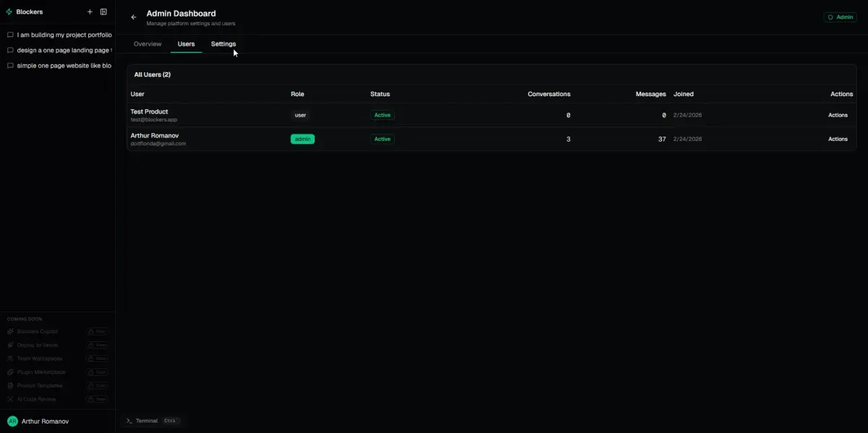Click the Admin badge in header
Screen dimensions: 868x433
pos(840,17)
